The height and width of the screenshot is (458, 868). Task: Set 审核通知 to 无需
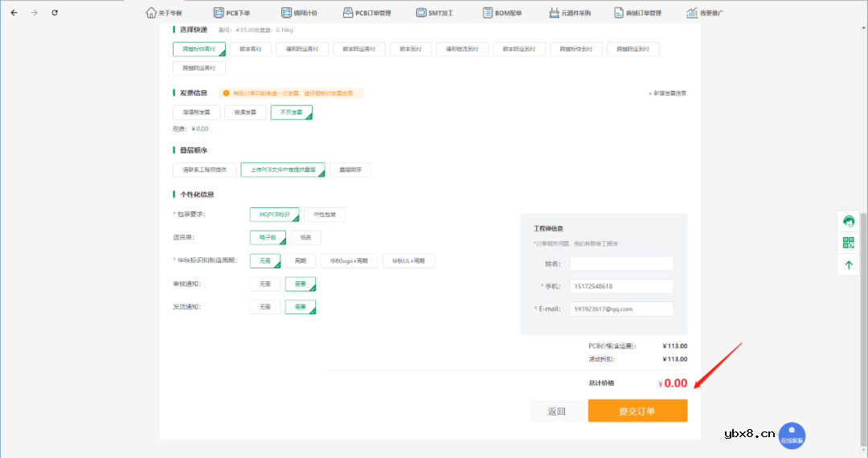[x=265, y=284]
